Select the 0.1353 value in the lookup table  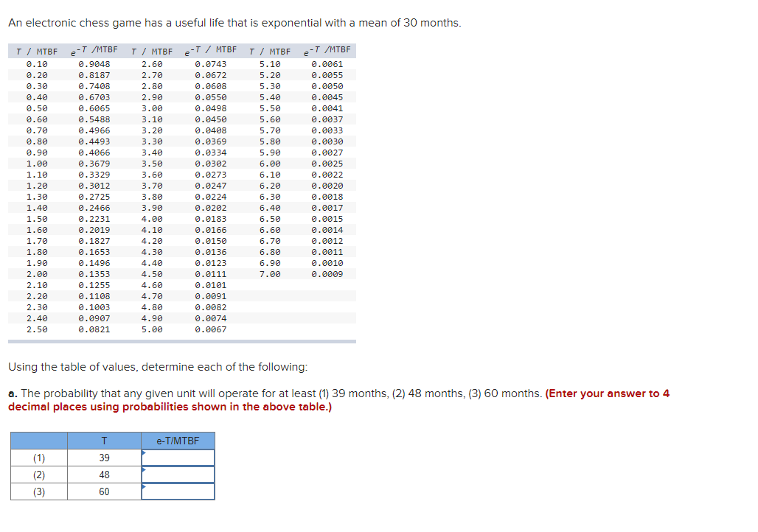[94, 274]
